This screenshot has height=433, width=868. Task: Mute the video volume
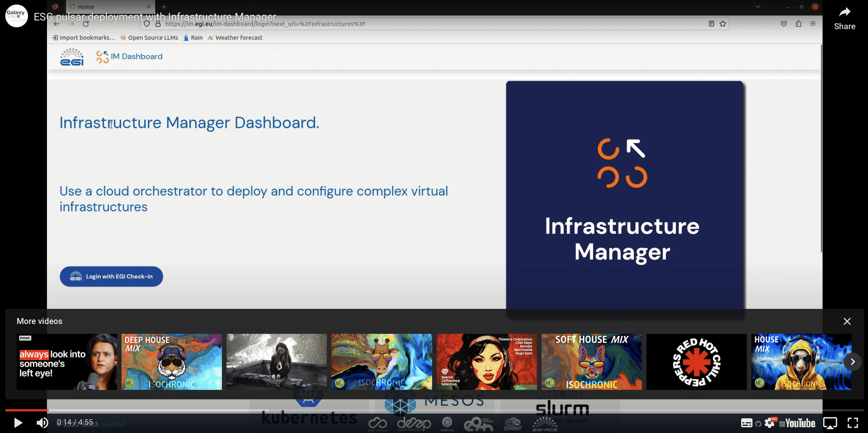42,422
